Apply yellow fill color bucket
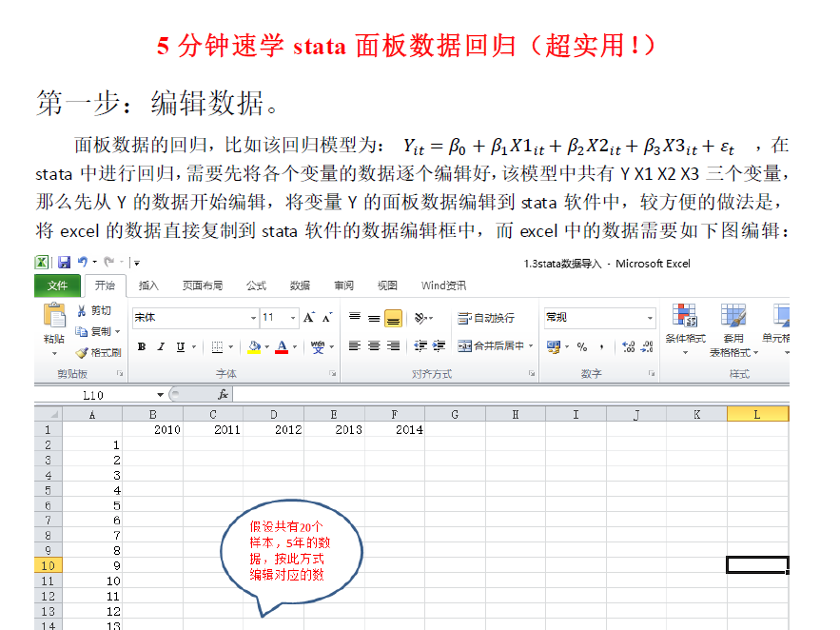840x630 pixels. (254, 347)
